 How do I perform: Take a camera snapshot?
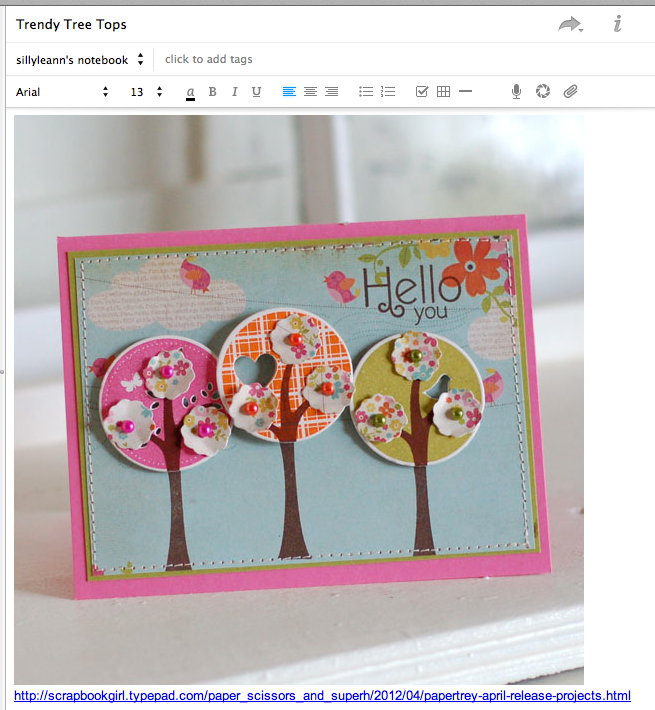(x=543, y=91)
